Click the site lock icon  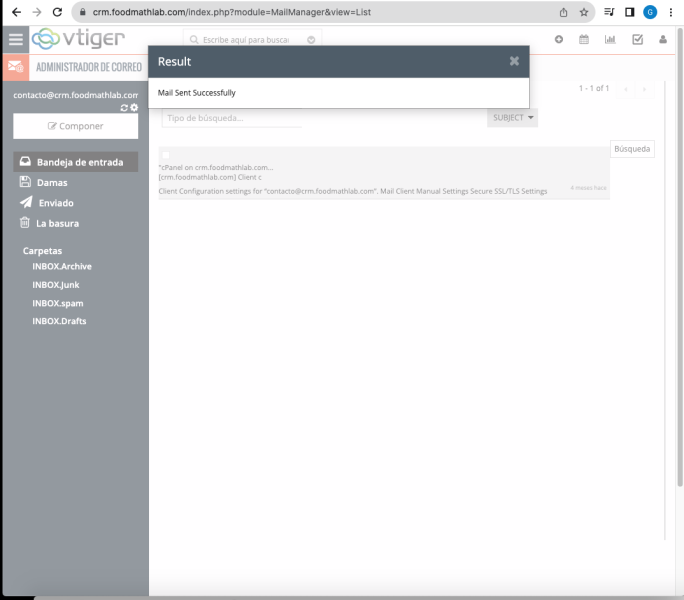(82, 12)
